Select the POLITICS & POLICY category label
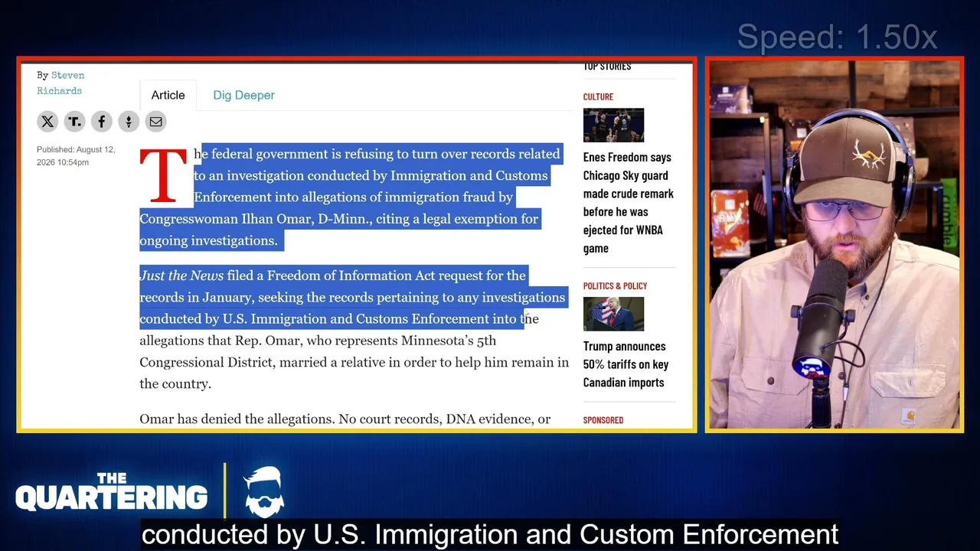This screenshot has height=551, width=980. point(615,285)
